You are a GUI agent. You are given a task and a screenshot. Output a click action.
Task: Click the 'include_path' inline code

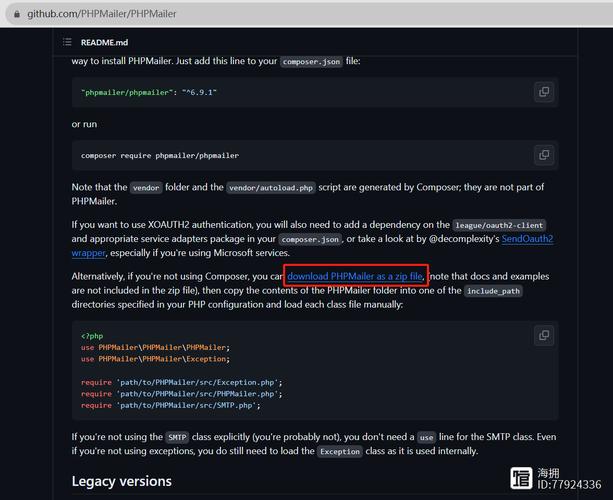[493, 291]
